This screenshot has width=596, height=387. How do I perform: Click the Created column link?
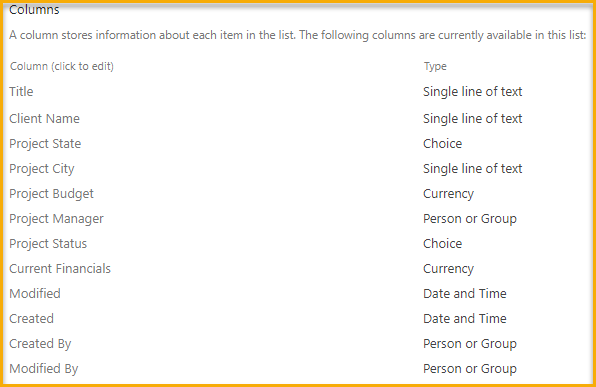pos(32,319)
